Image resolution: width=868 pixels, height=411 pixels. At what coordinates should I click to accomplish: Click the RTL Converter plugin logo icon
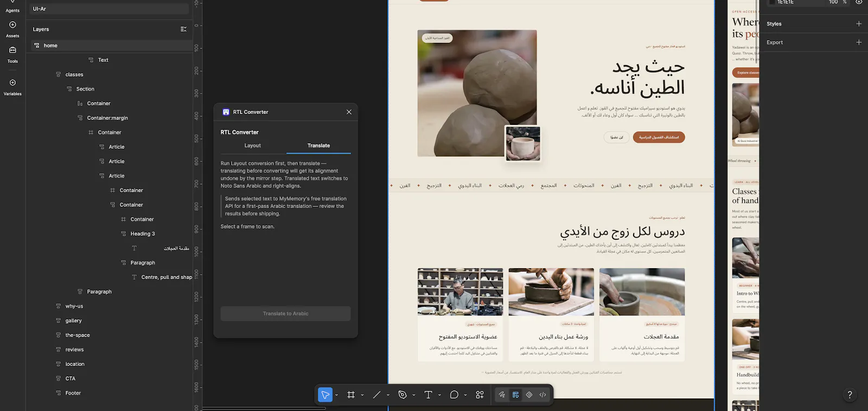(226, 112)
